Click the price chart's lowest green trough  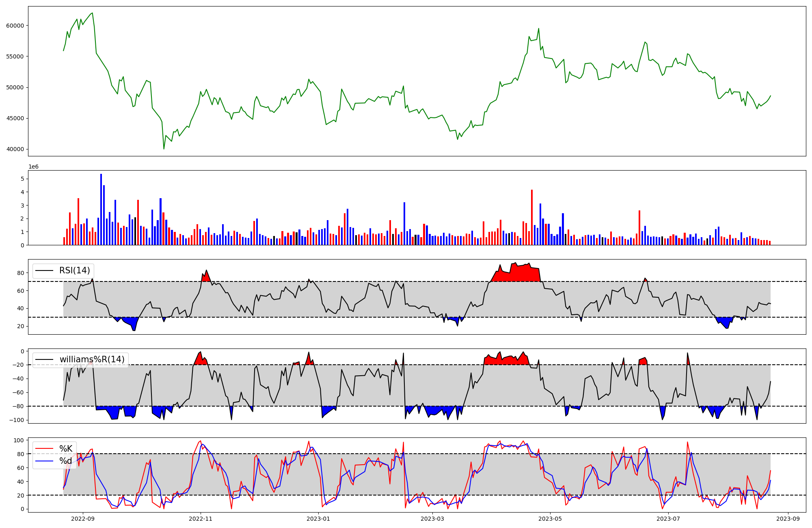pyautogui.click(x=164, y=148)
